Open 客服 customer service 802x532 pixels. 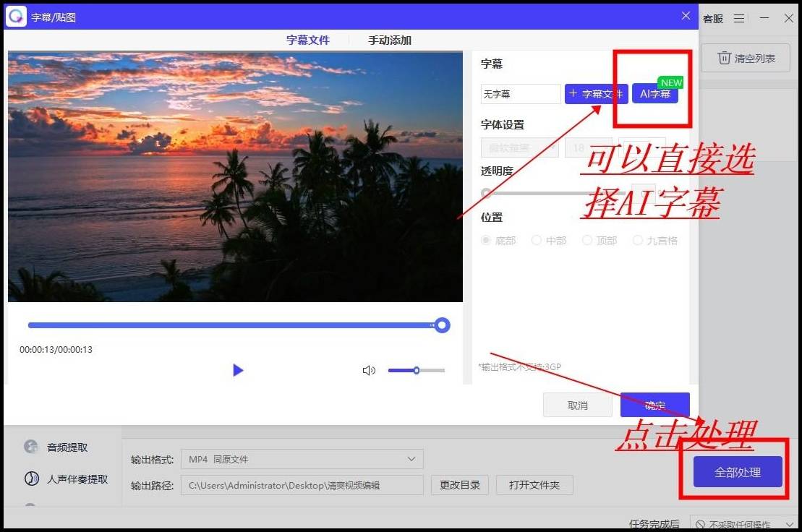tap(713, 19)
